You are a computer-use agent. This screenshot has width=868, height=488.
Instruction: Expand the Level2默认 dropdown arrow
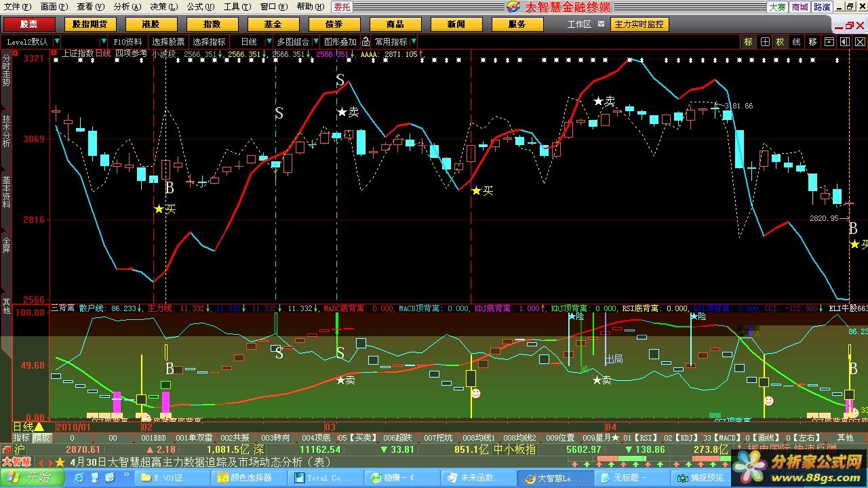(57, 42)
